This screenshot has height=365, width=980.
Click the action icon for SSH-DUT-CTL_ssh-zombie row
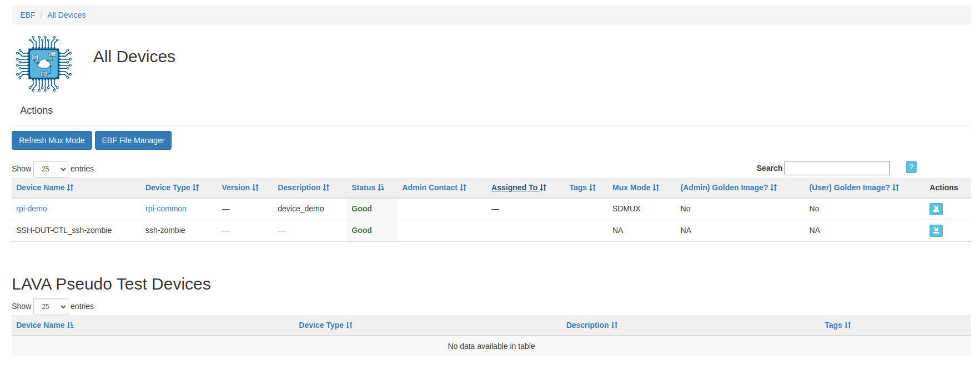936,231
